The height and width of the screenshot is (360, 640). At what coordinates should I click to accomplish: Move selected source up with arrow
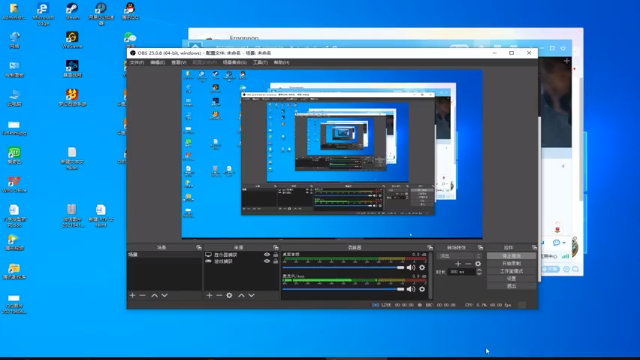(x=241, y=295)
